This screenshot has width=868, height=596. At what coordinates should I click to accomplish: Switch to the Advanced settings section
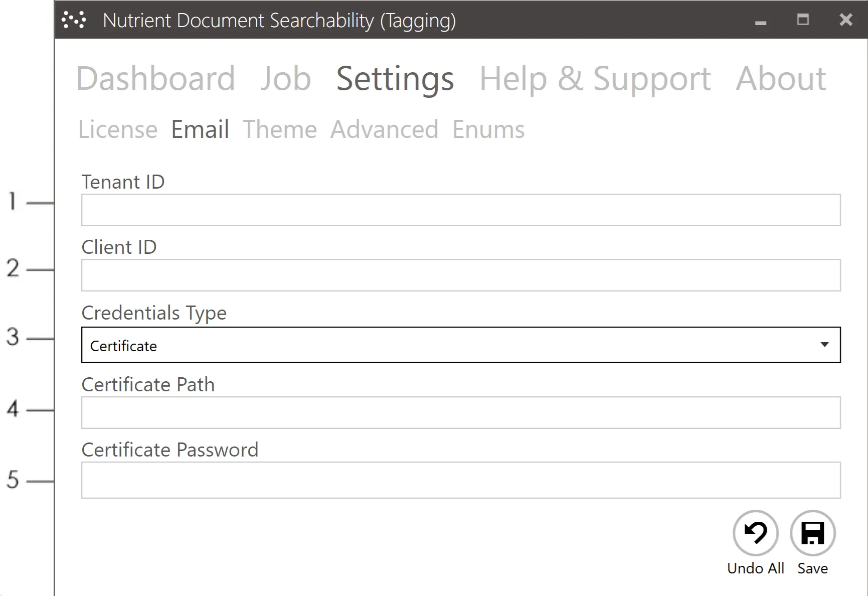tap(384, 129)
